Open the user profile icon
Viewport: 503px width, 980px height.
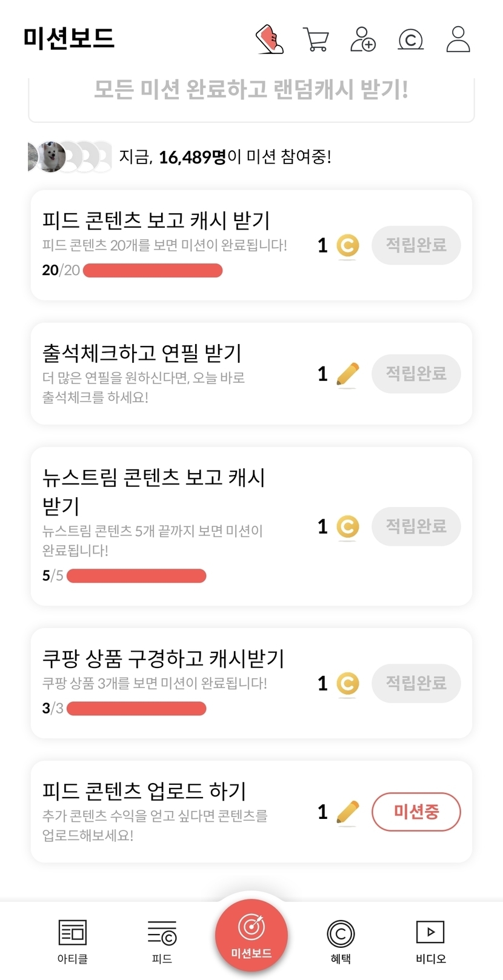coord(458,39)
